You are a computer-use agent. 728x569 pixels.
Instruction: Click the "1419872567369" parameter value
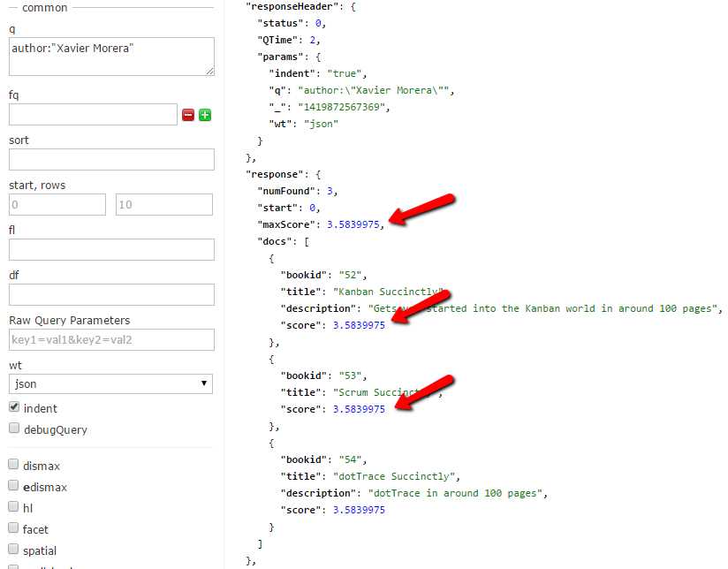click(341, 107)
